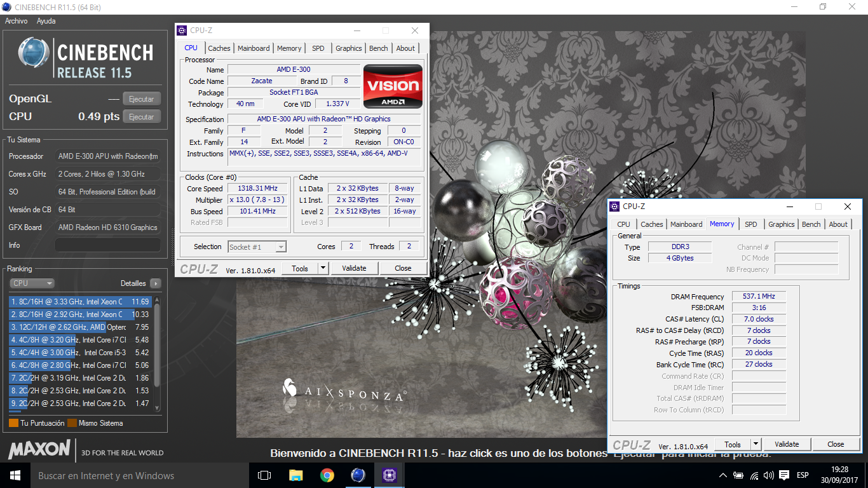Open About tab in Memory CPU-Z window
The width and height of the screenshot is (868, 488).
point(838,224)
